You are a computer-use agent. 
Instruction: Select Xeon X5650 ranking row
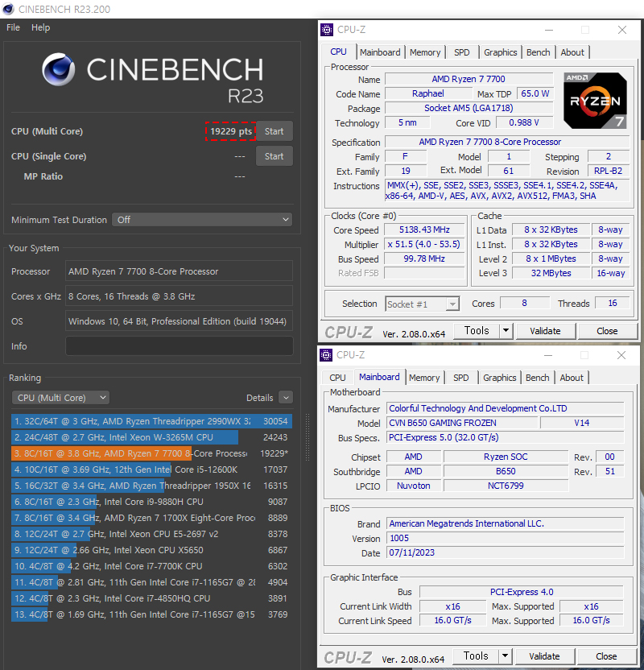coord(151,550)
